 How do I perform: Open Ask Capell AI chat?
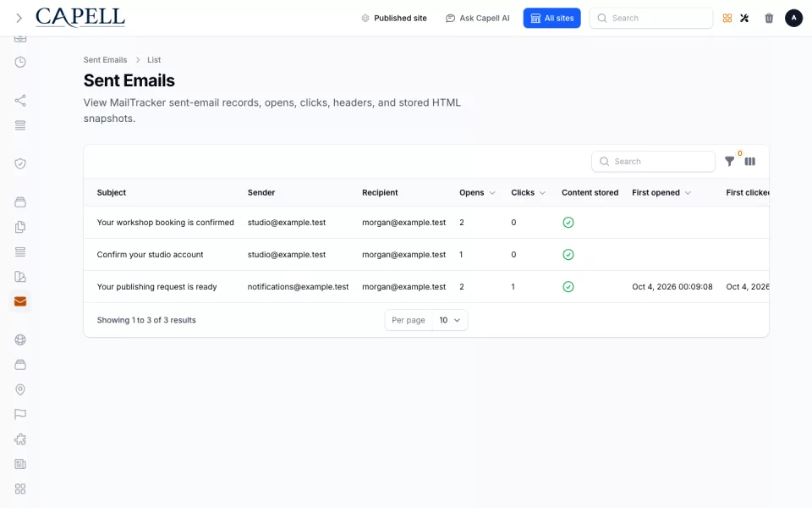tap(477, 18)
